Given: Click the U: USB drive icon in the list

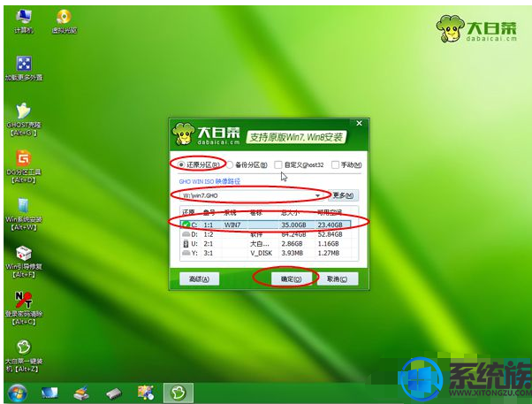Looking at the screenshot, I should pyautogui.click(x=186, y=244).
